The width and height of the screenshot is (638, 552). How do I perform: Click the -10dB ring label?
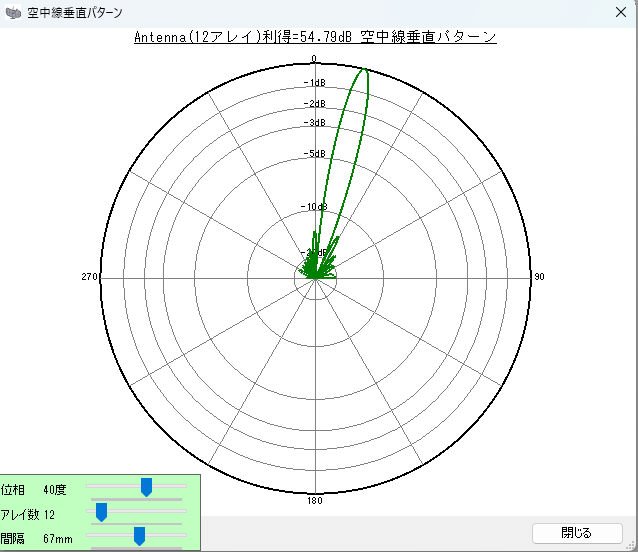pos(314,207)
